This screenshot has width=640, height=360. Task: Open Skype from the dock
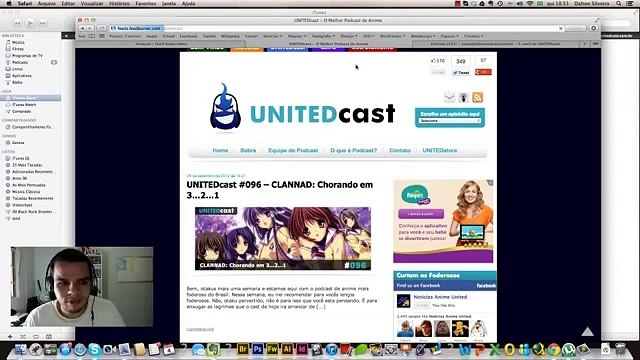[94, 350]
